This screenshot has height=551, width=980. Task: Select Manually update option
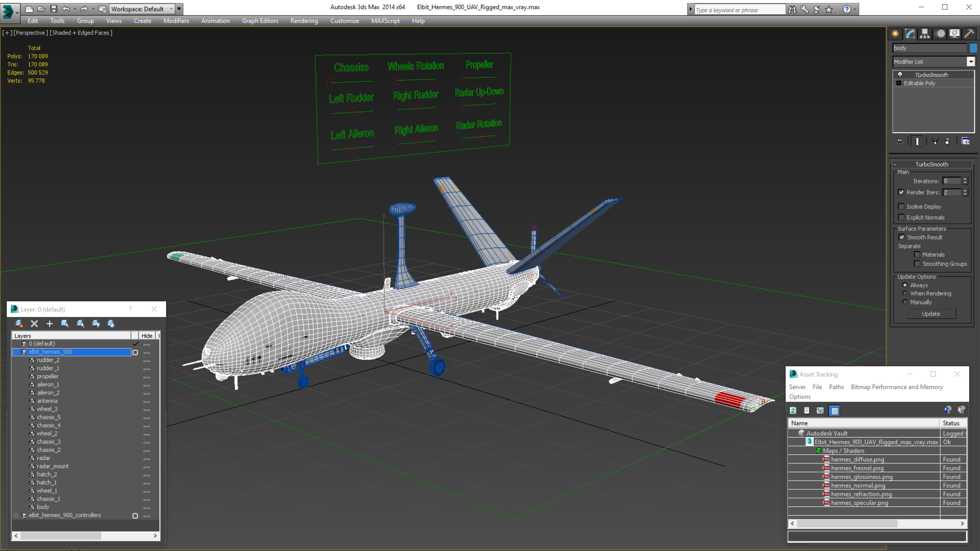click(905, 302)
